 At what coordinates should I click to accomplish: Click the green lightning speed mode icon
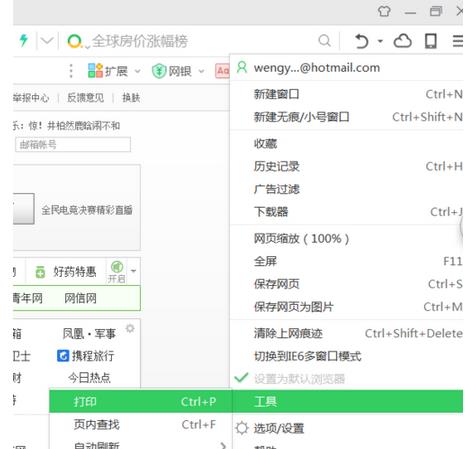pos(23,40)
